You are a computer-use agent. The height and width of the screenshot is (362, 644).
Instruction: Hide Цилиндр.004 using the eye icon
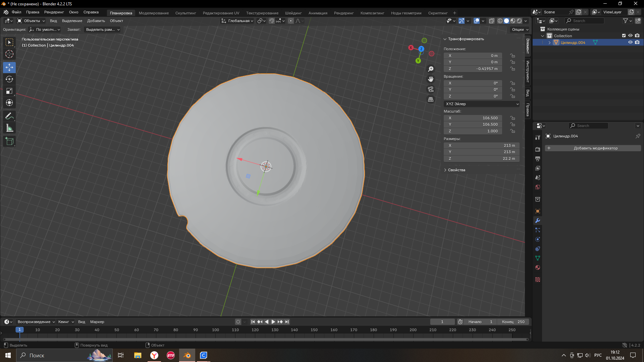click(x=630, y=43)
